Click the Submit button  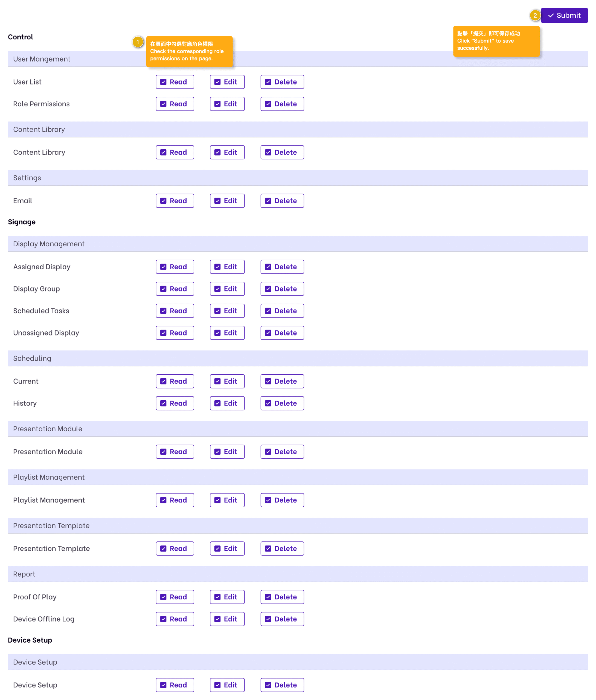(x=564, y=16)
